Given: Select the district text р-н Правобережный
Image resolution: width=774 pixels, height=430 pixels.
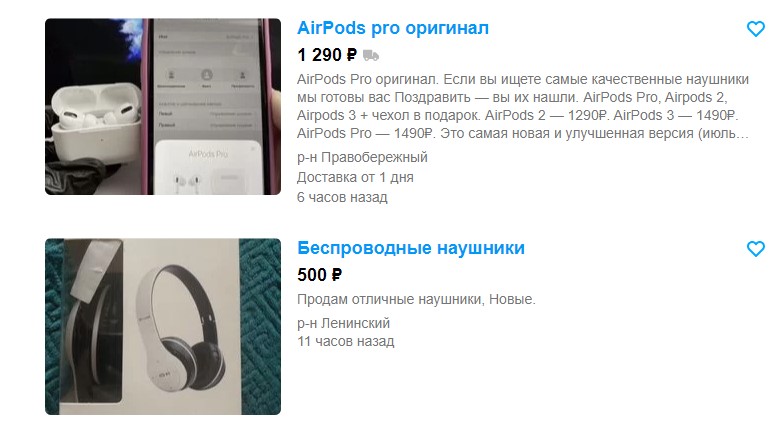Looking at the screenshot, I should pyautogui.click(x=362, y=157).
